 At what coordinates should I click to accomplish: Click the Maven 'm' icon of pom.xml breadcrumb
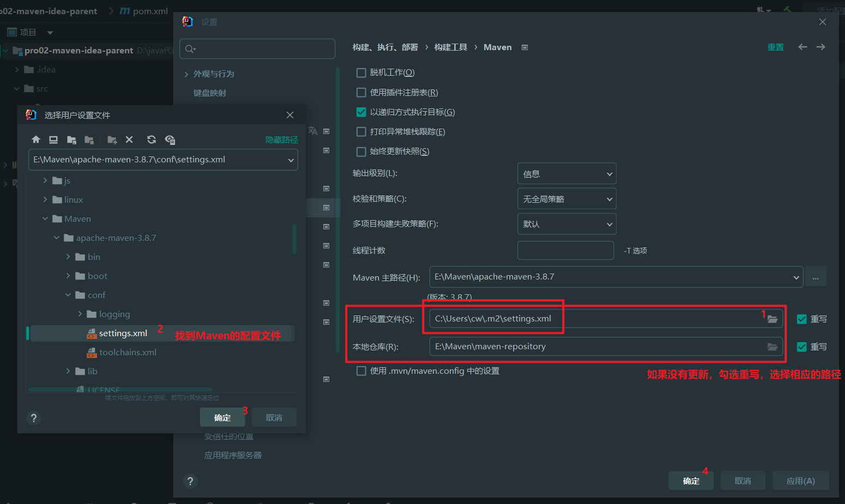click(125, 11)
